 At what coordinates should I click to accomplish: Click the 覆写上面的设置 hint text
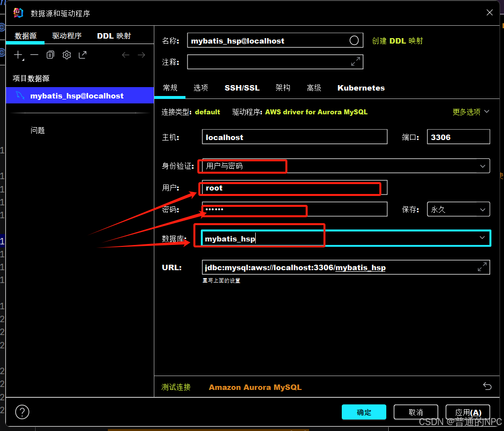pyautogui.click(x=221, y=281)
